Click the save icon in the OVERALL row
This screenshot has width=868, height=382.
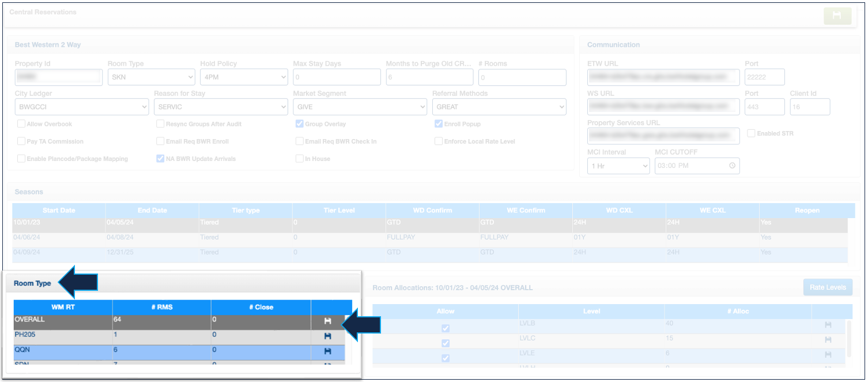pyautogui.click(x=327, y=321)
